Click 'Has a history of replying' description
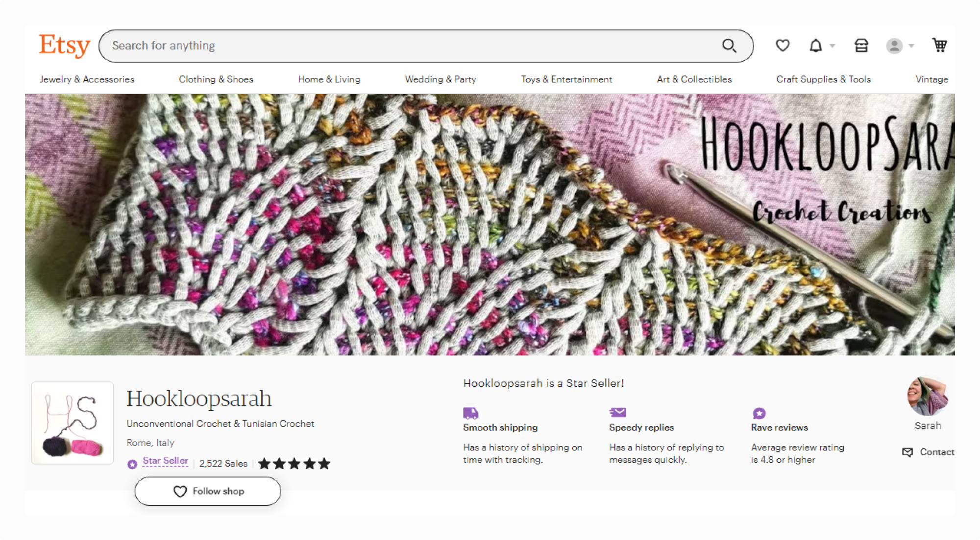The image size is (980, 540). [666, 454]
